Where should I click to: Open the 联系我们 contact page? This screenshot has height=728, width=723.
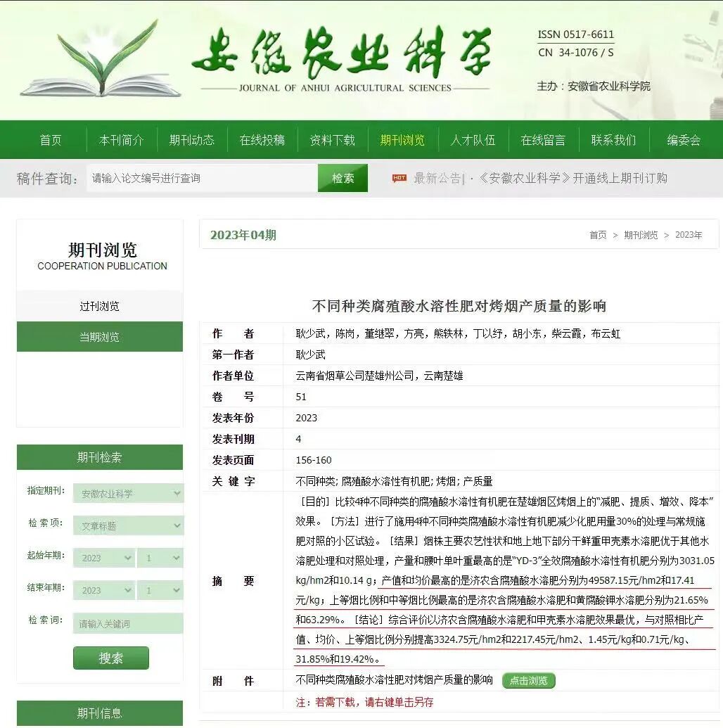tap(613, 139)
